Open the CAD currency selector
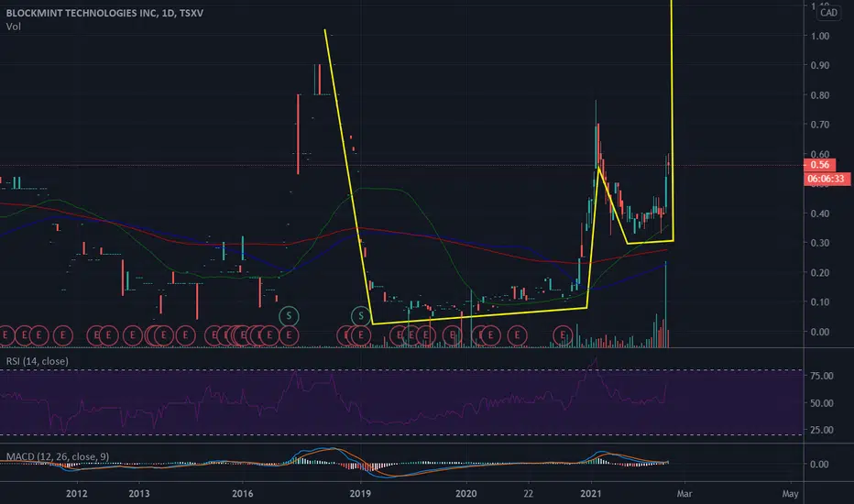Image resolution: width=854 pixels, height=504 pixels. [828, 13]
